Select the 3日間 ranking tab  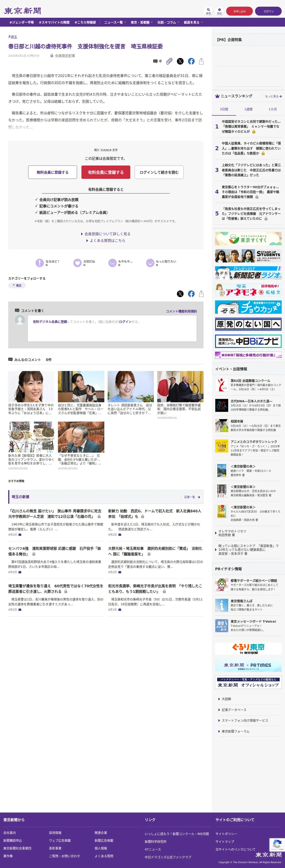(224, 109)
